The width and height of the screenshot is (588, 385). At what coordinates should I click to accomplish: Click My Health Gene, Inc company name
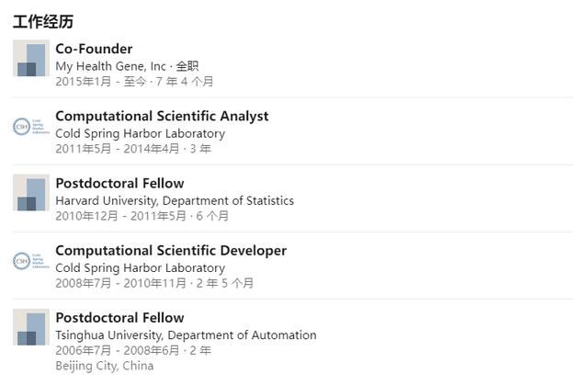[x=110, y=66]
